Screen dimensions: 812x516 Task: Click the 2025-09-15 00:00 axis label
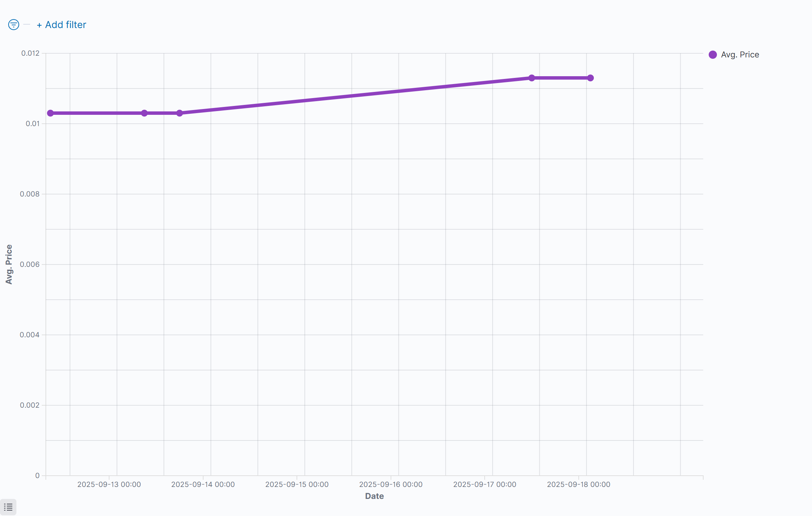[297, 484]
